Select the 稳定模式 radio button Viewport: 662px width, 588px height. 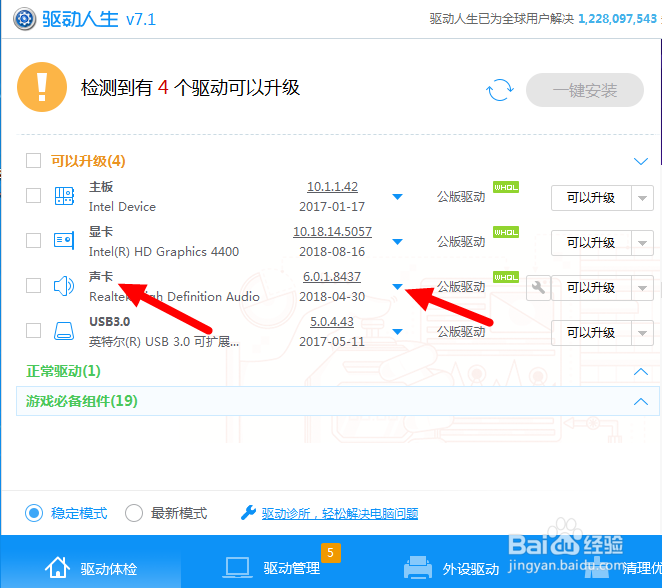pyautogui.click(x=34, y=513)
